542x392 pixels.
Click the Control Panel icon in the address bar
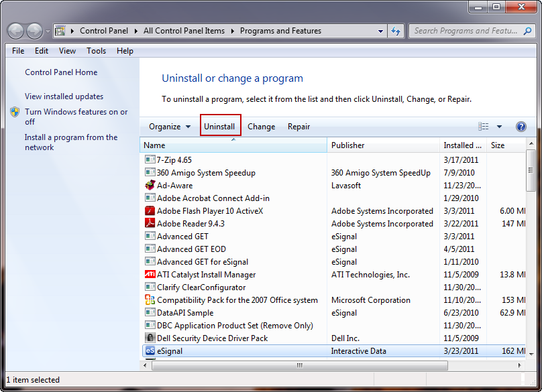60,31
